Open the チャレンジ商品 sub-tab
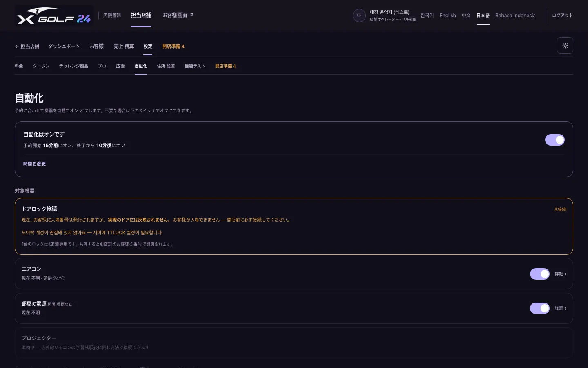 pyautogui.click(x=73, y=66)
